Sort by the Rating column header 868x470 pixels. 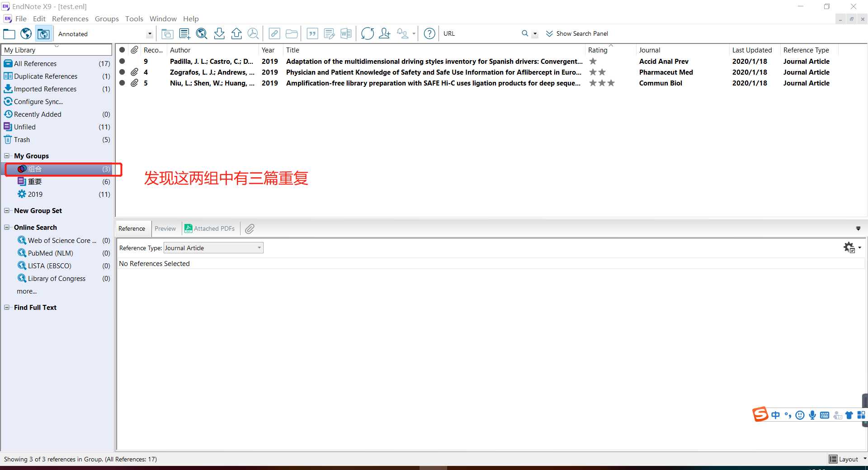[610, 50]
